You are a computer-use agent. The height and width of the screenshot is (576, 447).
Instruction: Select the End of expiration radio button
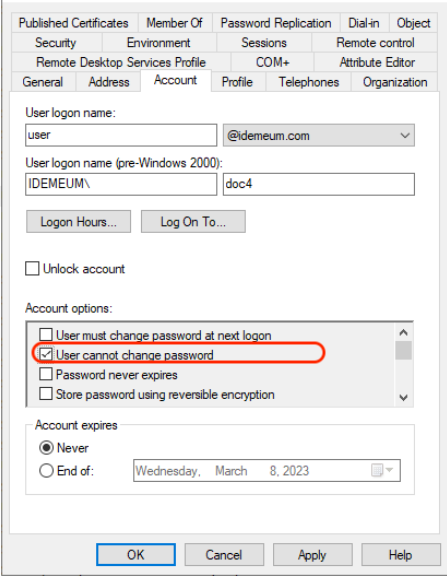click(46, 470)
